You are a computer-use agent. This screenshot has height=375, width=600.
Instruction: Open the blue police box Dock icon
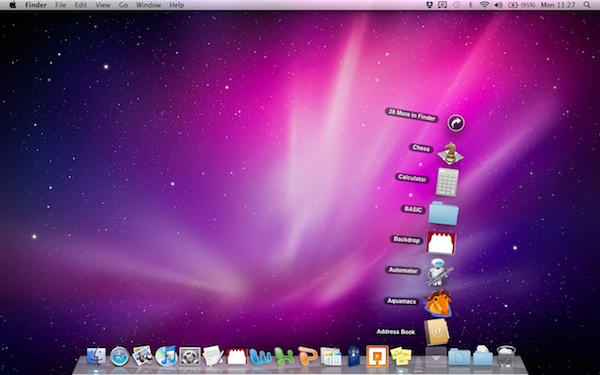click(354, 356)
